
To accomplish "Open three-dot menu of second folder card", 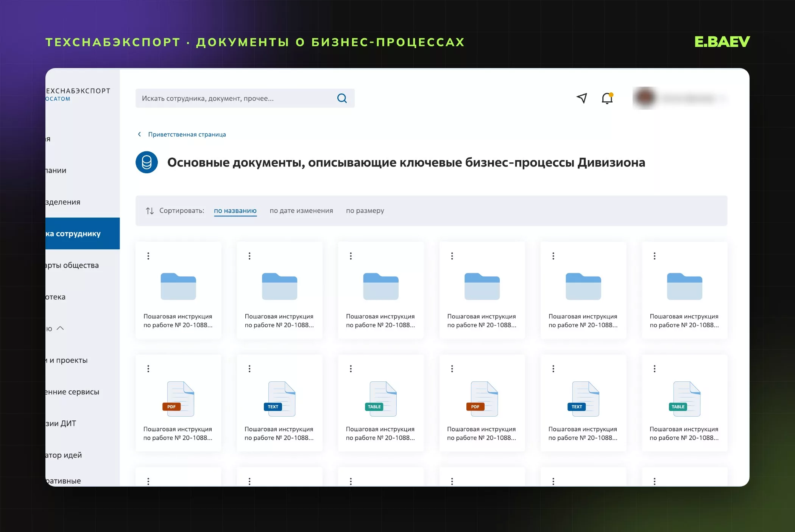I will (249, 256).
